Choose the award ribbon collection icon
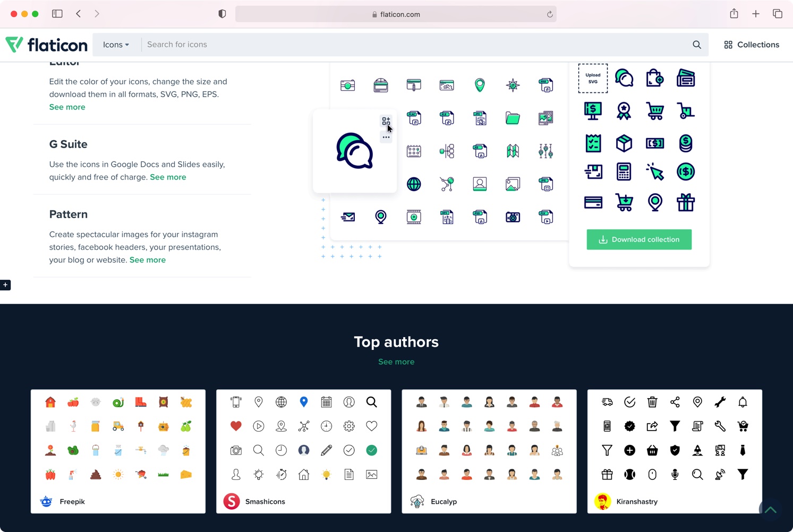Screen dimensions: 793x532 (x=624, y=110)
